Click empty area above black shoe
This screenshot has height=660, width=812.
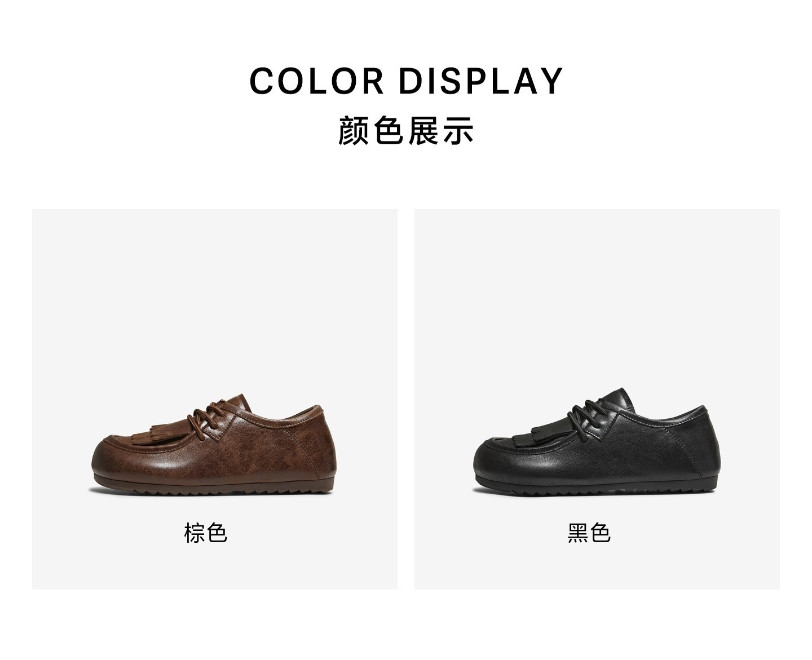[x=597, y=293]
